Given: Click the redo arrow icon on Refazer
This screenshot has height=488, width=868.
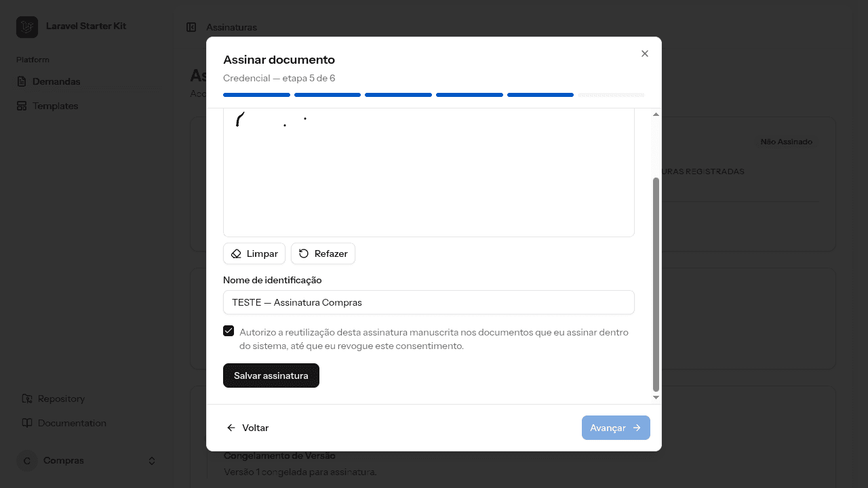Looking at the screenshot, I should point(304,253).
